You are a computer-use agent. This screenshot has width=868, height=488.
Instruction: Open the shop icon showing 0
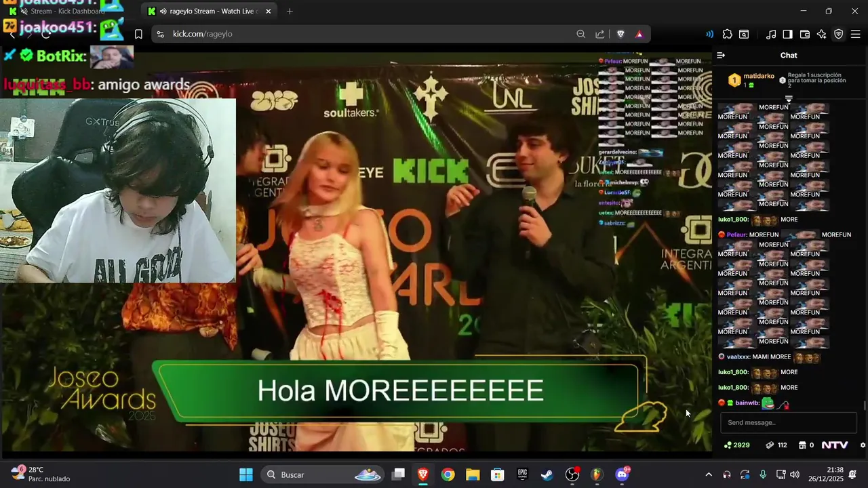pyautogui.click(x=806, y=445)
